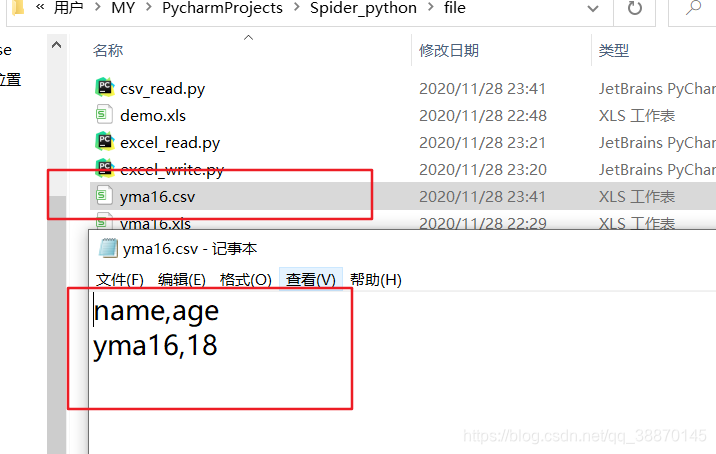Expand the chevron after 用户 in the path
This screenshot has width=716, height=454.
pyautogui.click(x=97, y=8)
